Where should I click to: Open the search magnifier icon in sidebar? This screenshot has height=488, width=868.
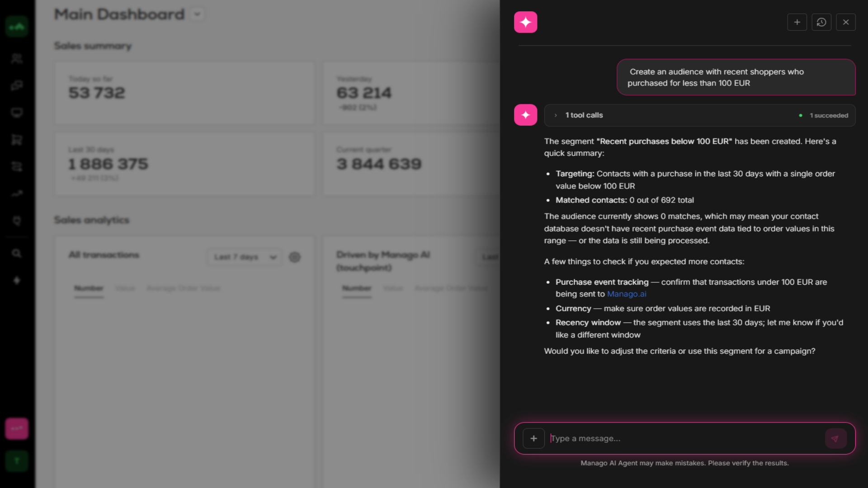coord(17,253)
